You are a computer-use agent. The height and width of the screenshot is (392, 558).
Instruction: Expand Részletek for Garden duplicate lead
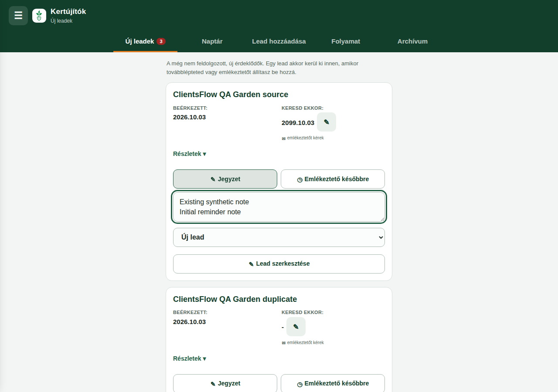(190, 358)
